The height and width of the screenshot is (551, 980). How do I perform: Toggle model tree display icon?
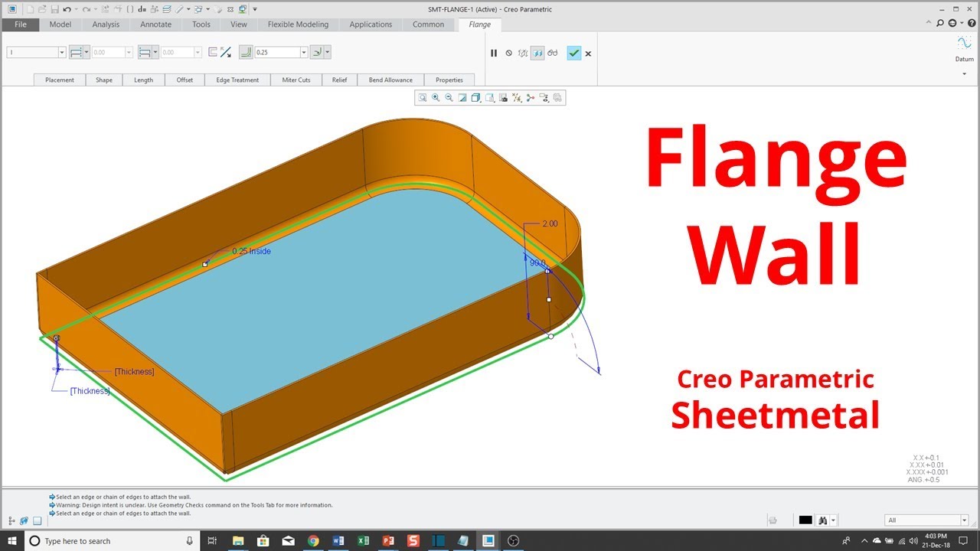point(11,520)
